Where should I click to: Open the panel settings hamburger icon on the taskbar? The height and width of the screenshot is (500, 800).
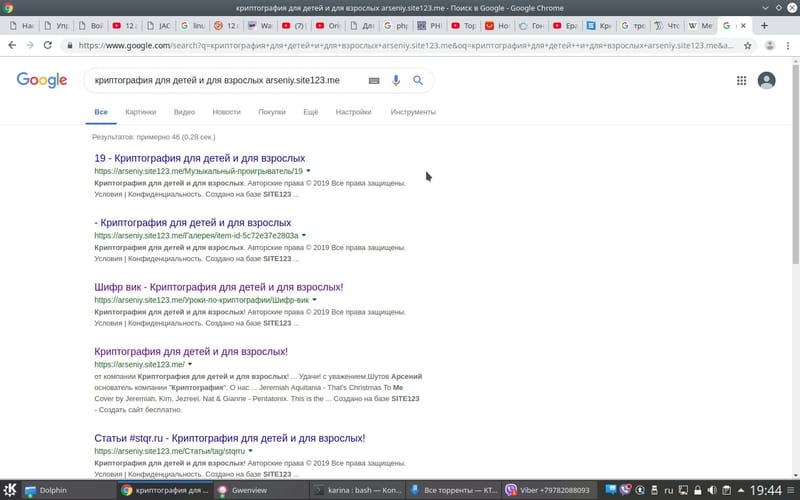pyautogui.click(x=791, y=490)
